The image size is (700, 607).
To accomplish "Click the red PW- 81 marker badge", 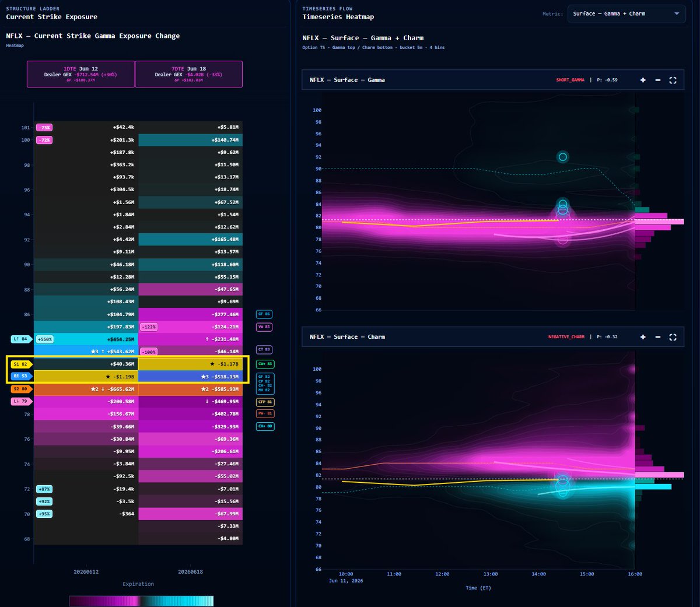I will [265, 413].
